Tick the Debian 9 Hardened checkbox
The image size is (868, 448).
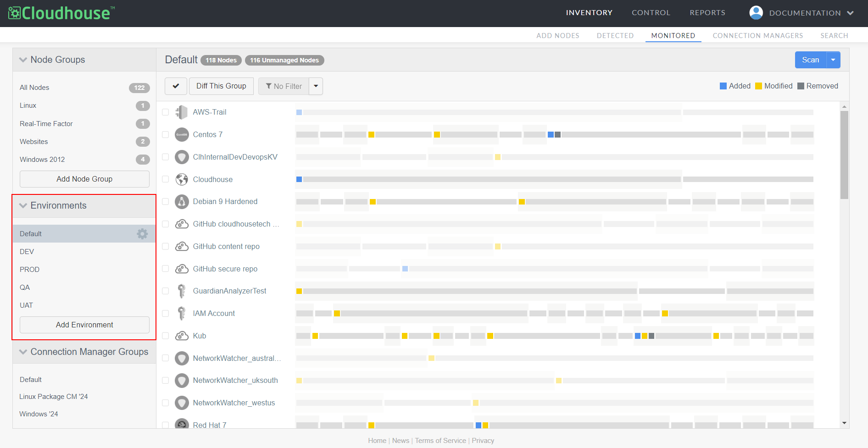[x=166, y=201]
